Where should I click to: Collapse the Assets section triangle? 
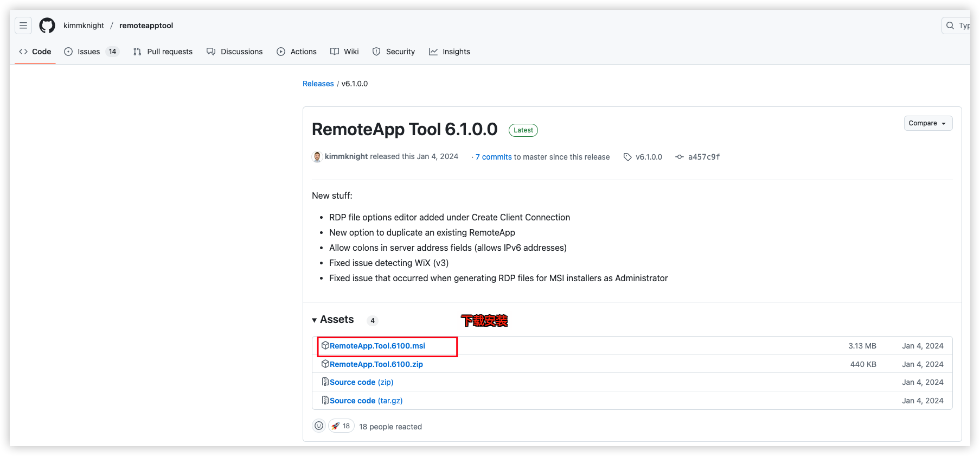click(315, 320)
